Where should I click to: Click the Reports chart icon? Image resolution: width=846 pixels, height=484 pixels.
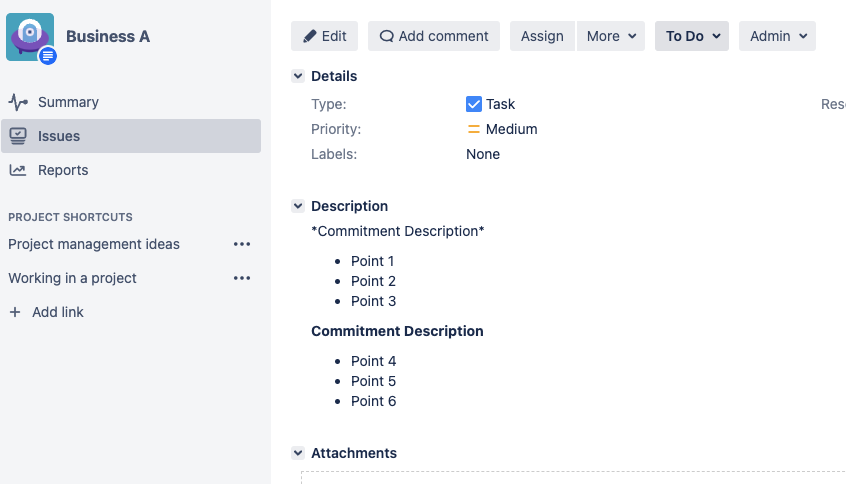[18, 170]
